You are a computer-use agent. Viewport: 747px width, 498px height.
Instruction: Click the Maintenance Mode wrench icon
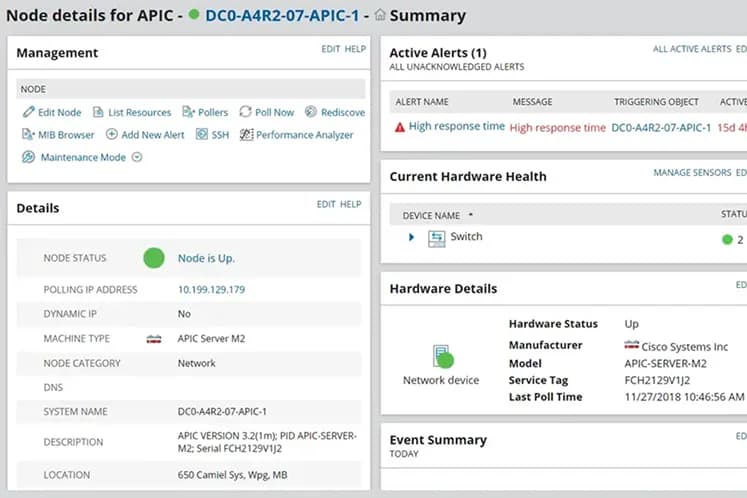(x=29, y=157)
